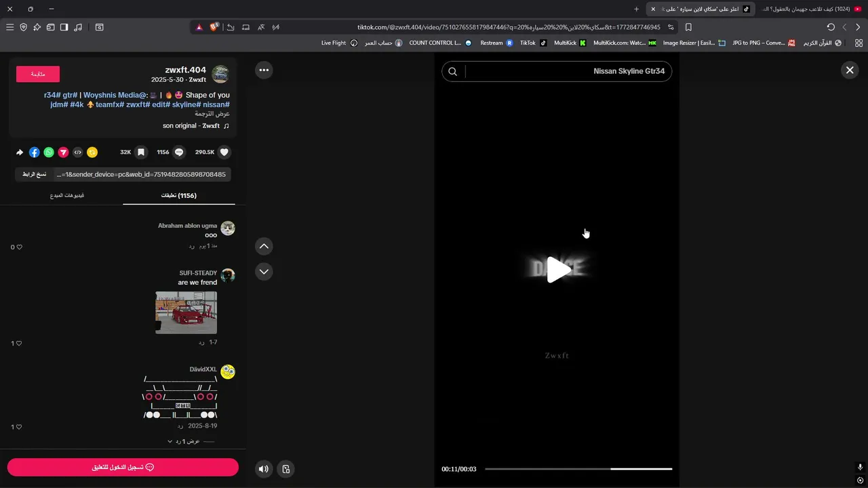Open the MultiKick bookmark
The height and width of the screenshot is (488, 868).
coord(570,43)
